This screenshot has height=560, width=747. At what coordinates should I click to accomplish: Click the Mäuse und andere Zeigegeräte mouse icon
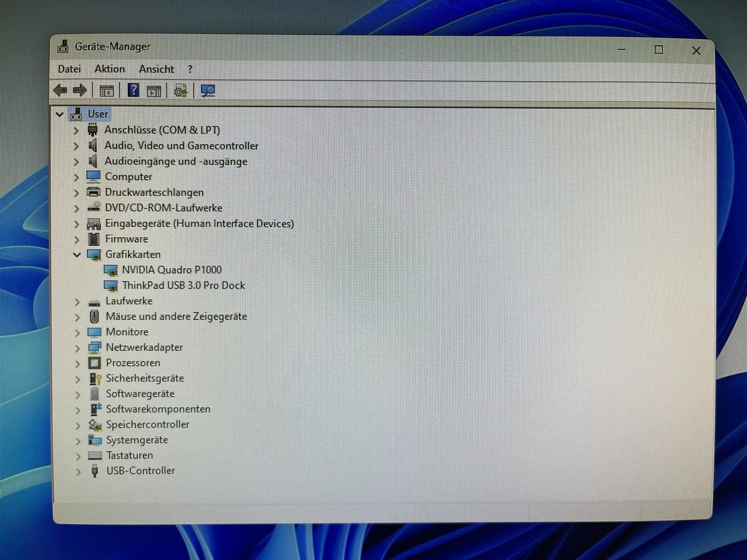(95, 317)
